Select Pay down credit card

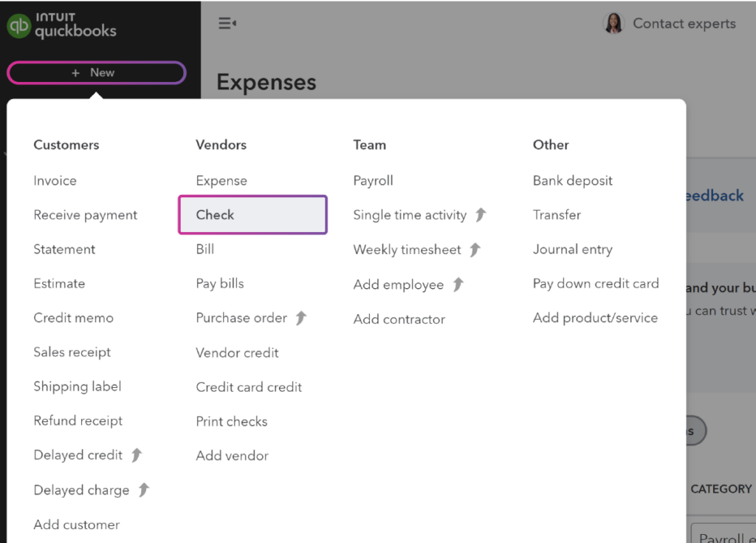click(595, 283)
